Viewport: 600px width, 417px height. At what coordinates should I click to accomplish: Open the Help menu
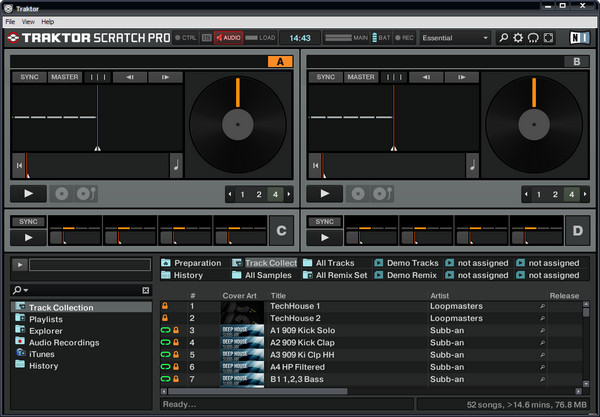point(48,21)
